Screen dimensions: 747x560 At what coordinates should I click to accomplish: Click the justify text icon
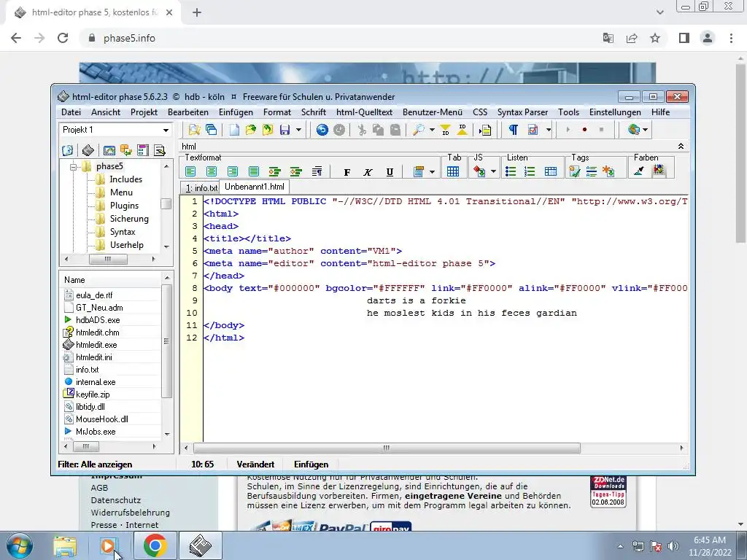pos(253,171)
